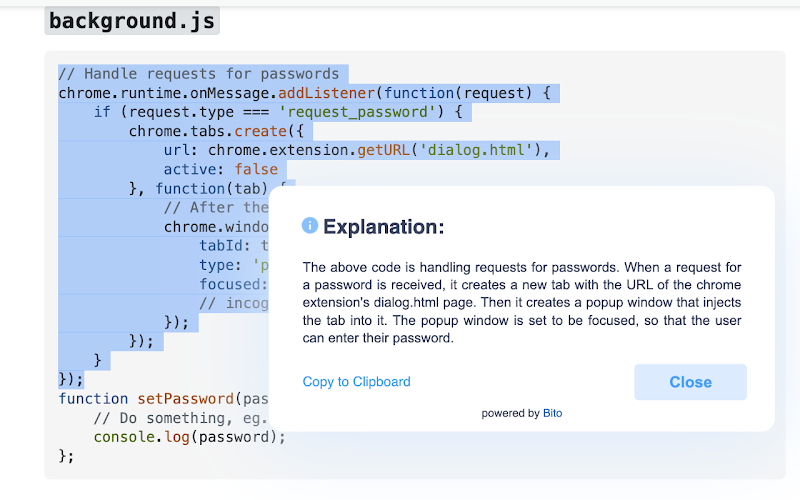This screenshot has height=500, width=800.
Task: Click the console.log(password) line
Action: pos(189,437)
